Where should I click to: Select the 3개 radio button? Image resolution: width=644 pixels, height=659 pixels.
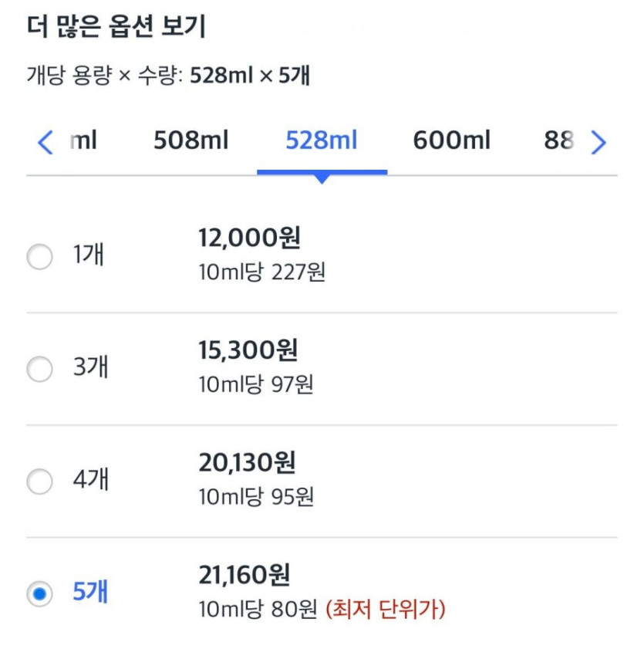tap(39, 370)
